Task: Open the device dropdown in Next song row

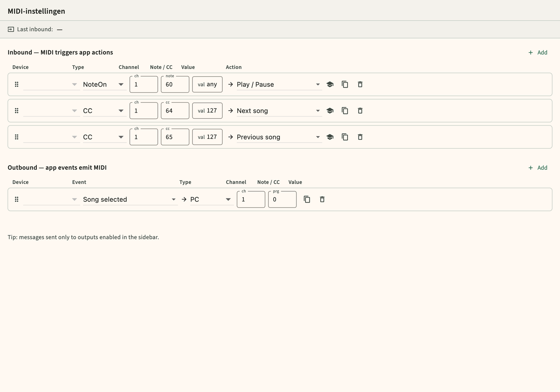Action: click(x=51, y=111)
